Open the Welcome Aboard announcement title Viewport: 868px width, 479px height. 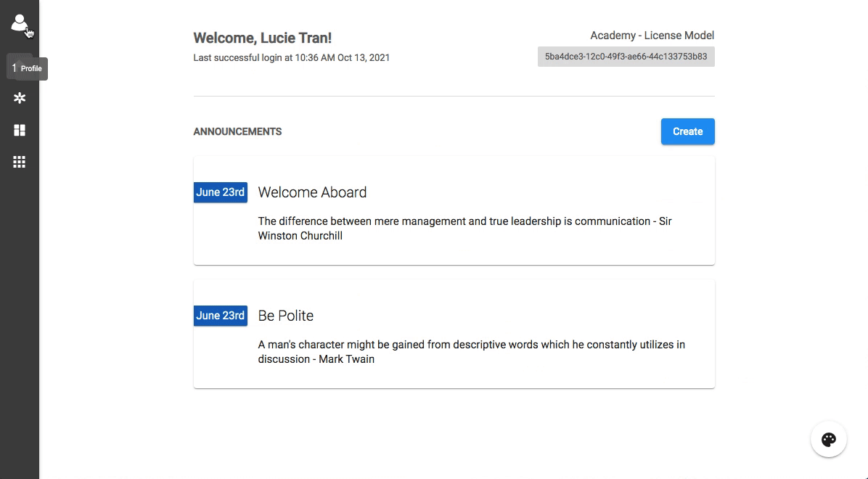[x=312, y=192]
